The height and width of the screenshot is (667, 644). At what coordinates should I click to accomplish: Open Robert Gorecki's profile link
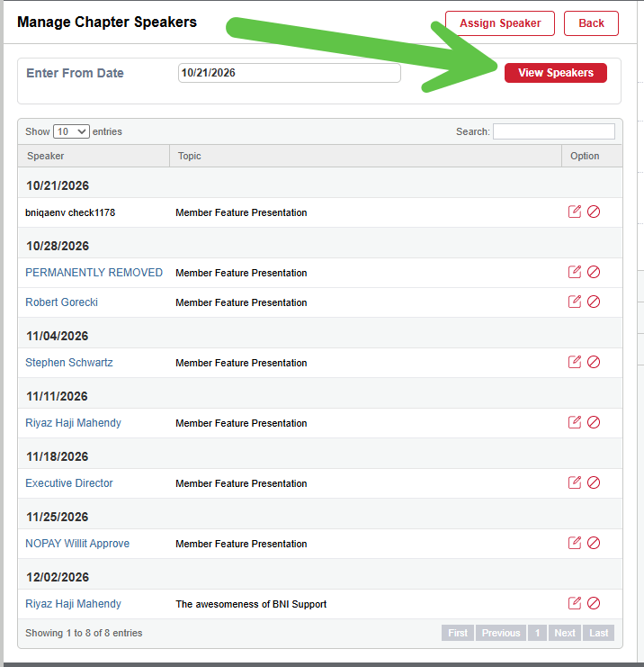click(x=62, y=302)
